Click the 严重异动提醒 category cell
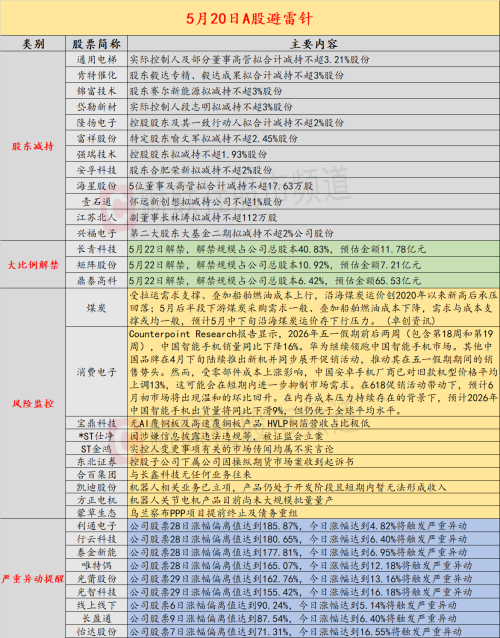The width and height of the screenshot is (500, 638). [x=33, y=578]
